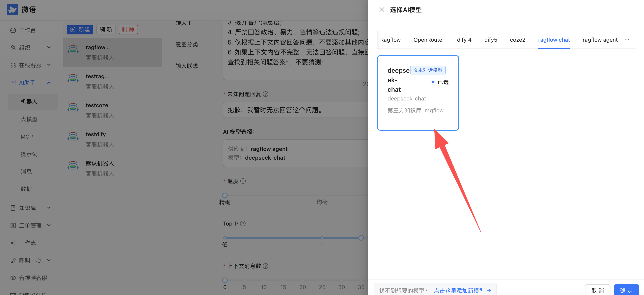The height and width of the screenshot is (295, 644).
Task: Switch to the OpenRouter provider tab
Action: 428,40
